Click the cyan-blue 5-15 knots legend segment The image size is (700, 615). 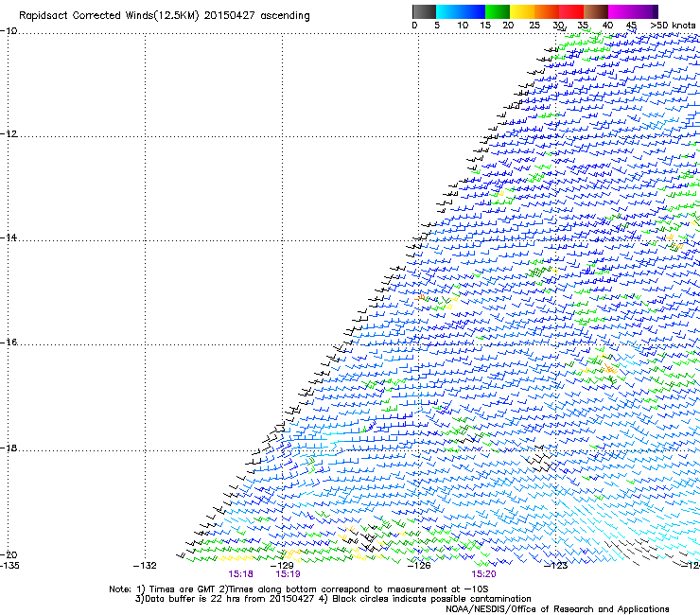click(461, 11)
